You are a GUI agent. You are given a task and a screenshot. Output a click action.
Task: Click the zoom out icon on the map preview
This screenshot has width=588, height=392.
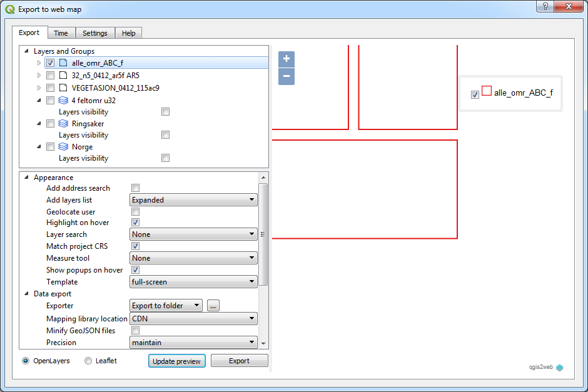pyautogui.click(x=286, y=76)
